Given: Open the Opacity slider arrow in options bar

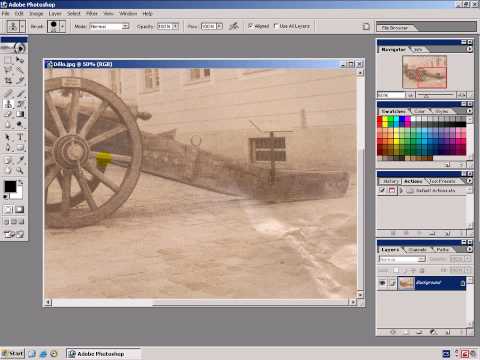Looking at the screenshot, I should click(176, 26).
